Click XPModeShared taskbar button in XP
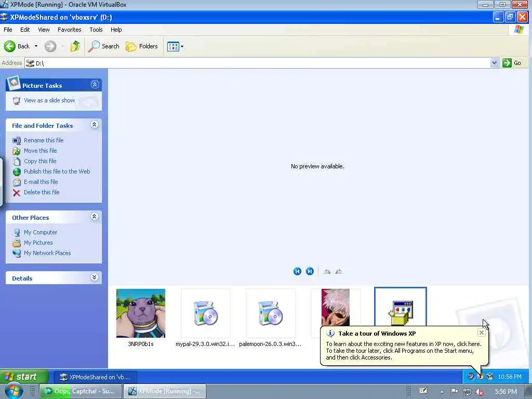532x399 pixels. coord(95,377)
